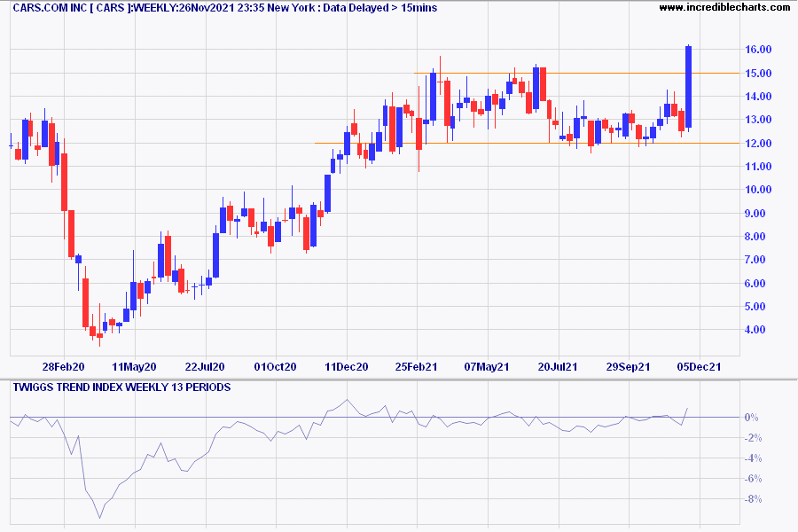Click the CARS.COM INC weekly chart title
Screen dimensions: 798x532
pos(224,8)
